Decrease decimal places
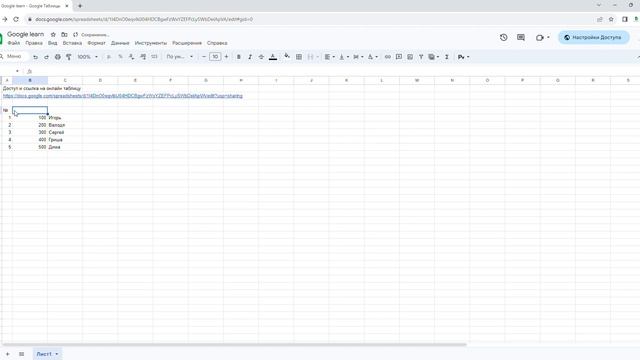 tap(131, 57)
